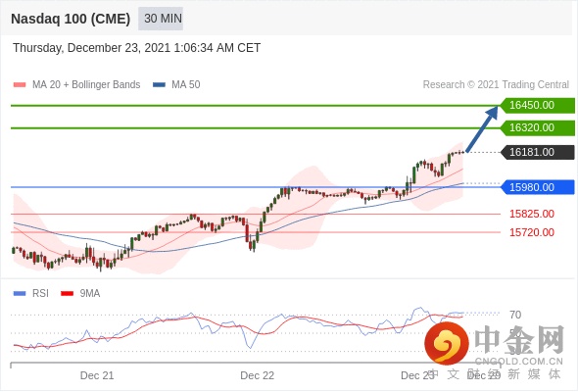
Task: Click the pink MA 20 legend swatch
Action: [x=20, y=85]
